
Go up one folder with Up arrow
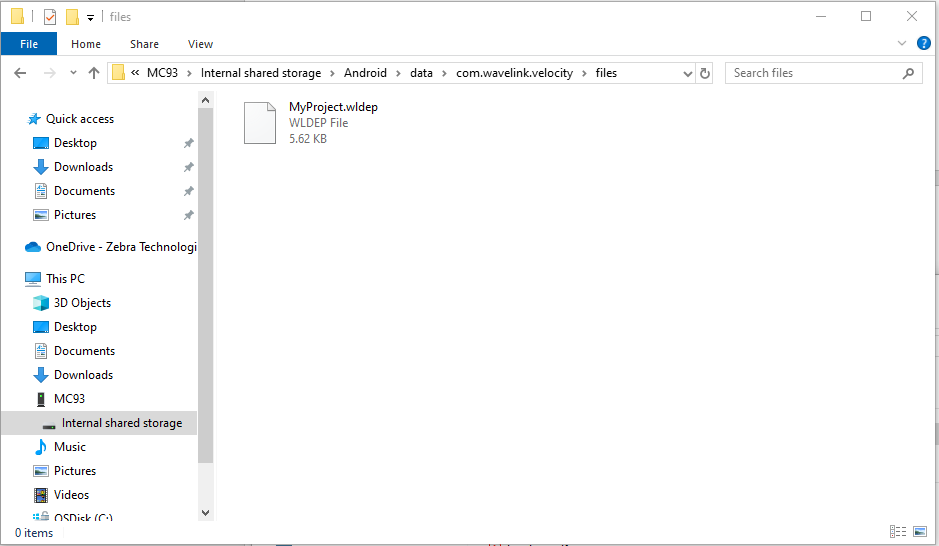(95, 73)
